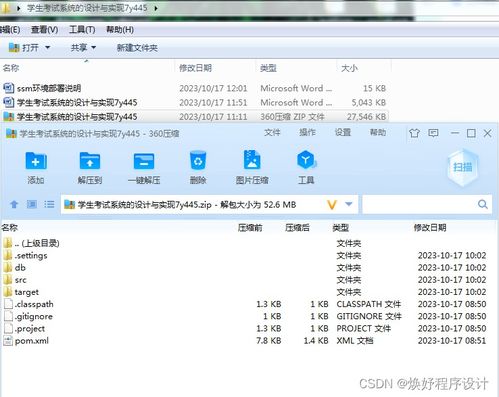This screenshot has height=397, width=499.
Task: Click the 一键解压 one-click extract icon
Action: coord(144,161)
